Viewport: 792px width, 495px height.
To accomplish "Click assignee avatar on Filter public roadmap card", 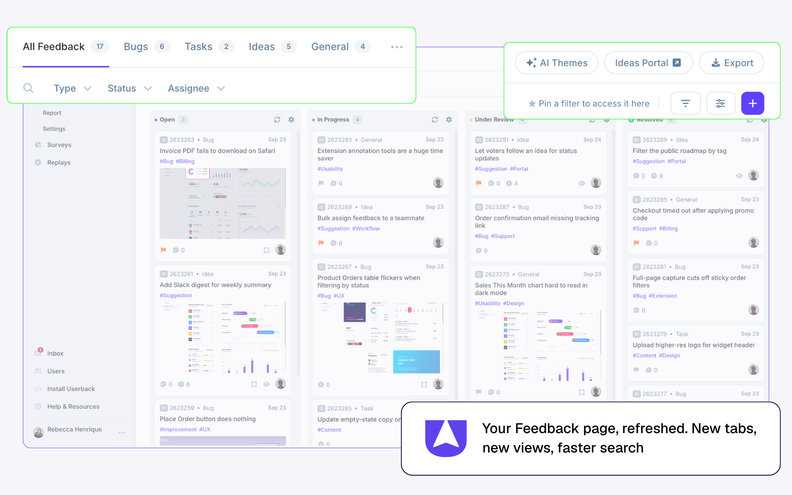I will pyautogui.click(x=753, y=175).
